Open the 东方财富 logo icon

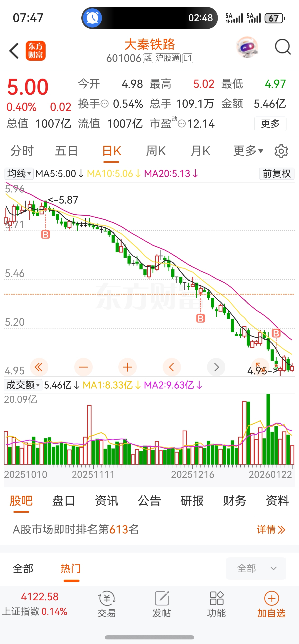pyautogui.click(x=35, y=51)
